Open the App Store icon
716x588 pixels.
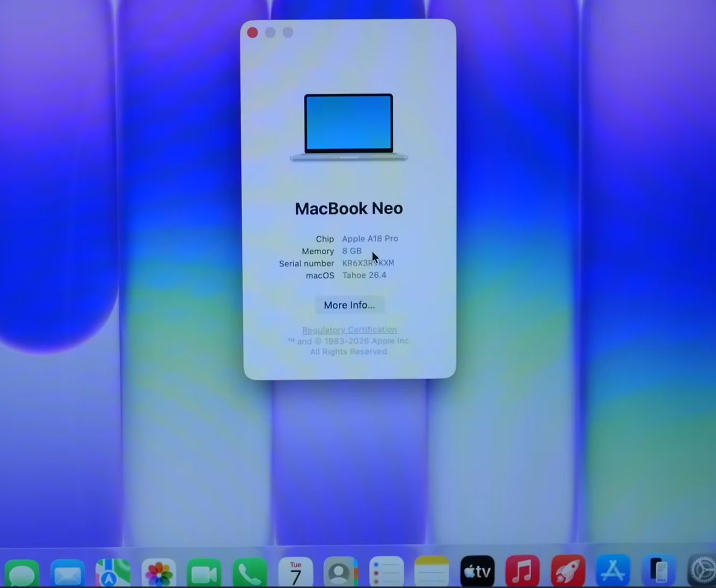[613, 571]
